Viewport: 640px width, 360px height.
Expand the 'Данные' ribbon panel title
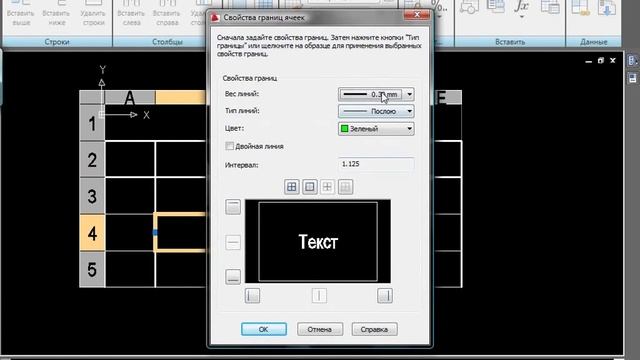click(593, 42)
